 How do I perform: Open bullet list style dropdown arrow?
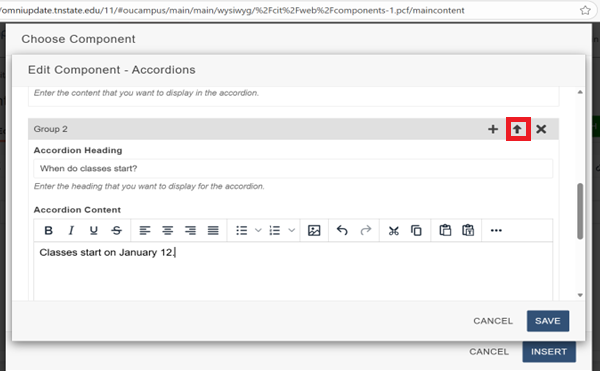tap(258, 230)
